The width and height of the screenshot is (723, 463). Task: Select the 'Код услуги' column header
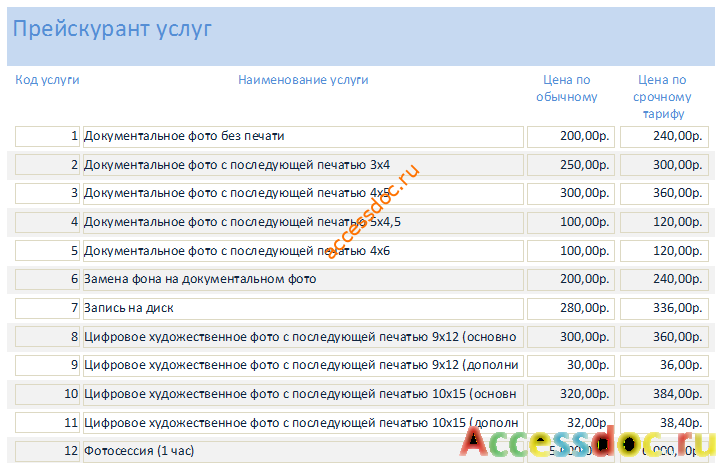click(47, 80)
